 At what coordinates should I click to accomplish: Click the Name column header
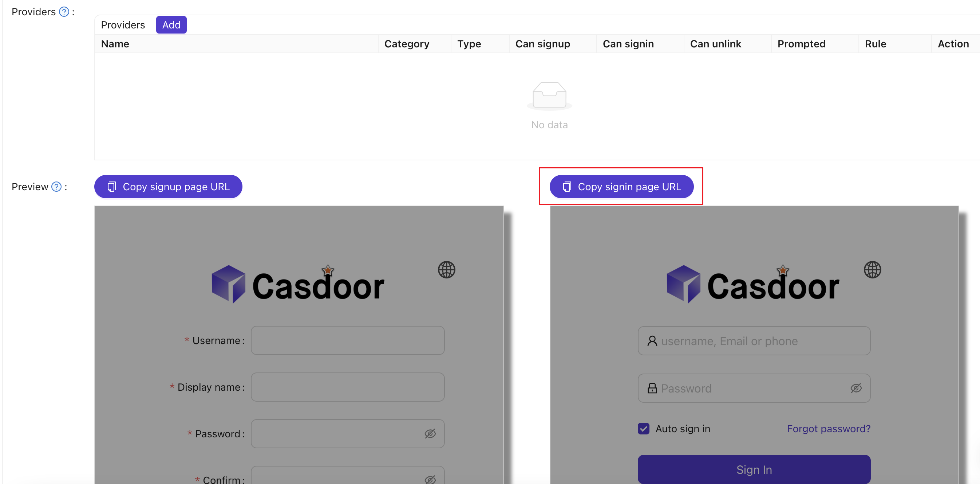tap(115, 44)
